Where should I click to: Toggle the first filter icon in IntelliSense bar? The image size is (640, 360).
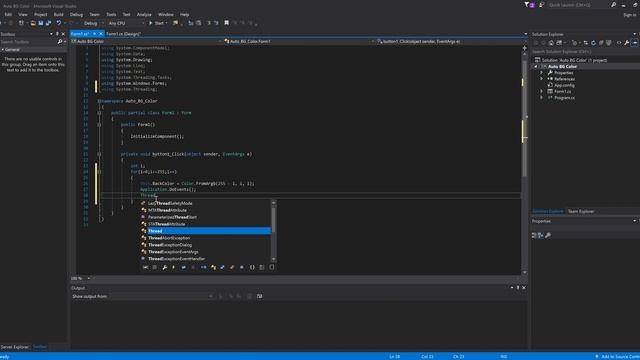(146, 267)
